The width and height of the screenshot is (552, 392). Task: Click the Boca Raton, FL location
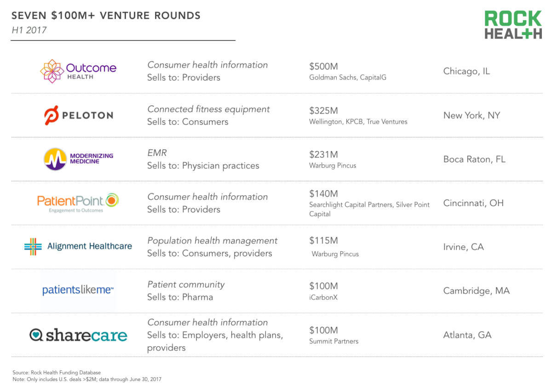pos(474,159)
